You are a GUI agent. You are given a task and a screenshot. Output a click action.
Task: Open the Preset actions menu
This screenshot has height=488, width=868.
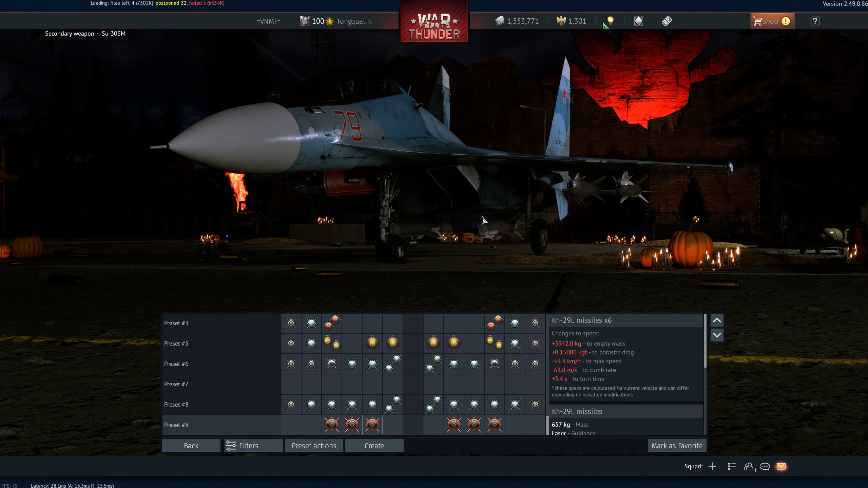tap(314, 446)
